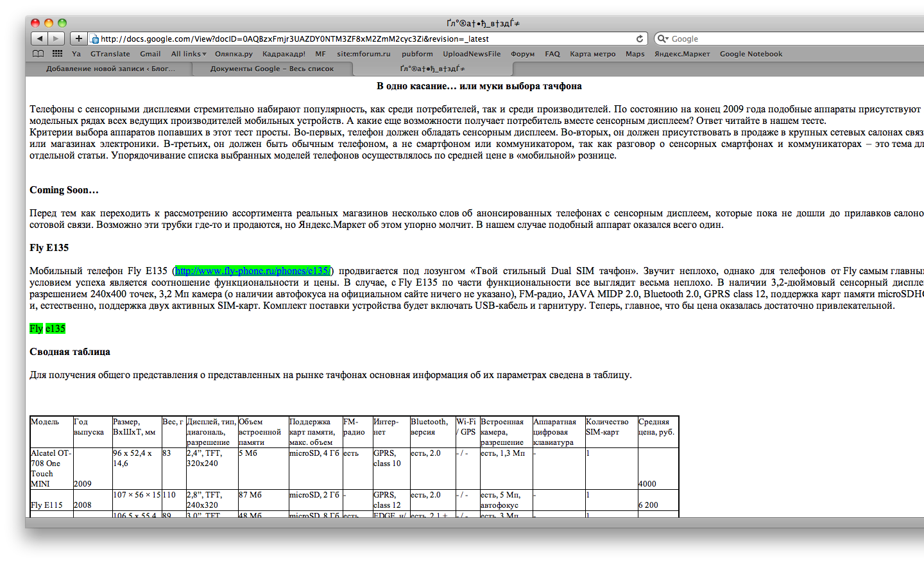Follow the fly-phone.ru/phones/e135 link
This screenshot has width=924, height=563.
(253, 271)
